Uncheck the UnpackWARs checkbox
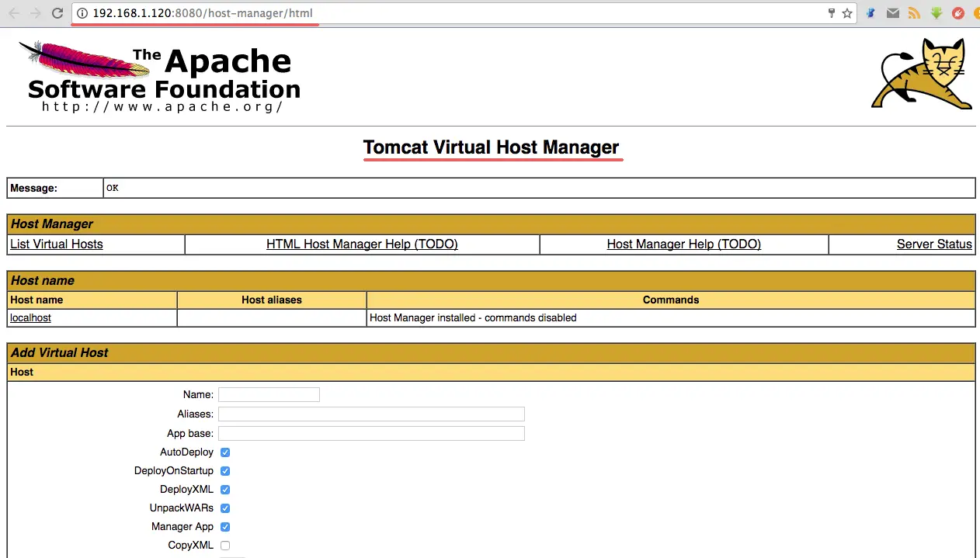980x558 pixels. pyautogui.click(x=225, y=508)
